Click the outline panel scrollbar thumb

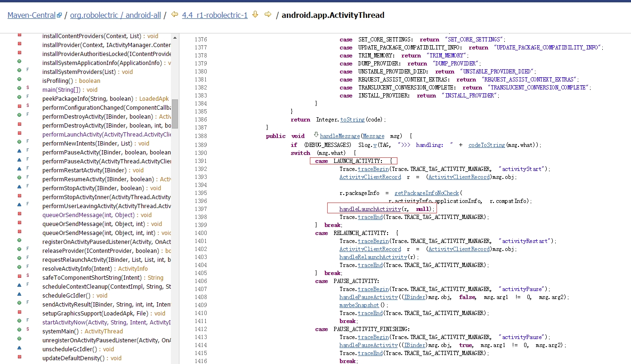(x=175, y=113)
